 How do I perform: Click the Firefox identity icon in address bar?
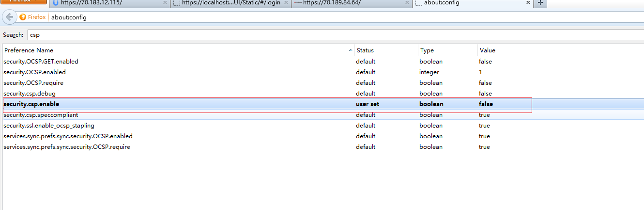pyautogui.click(x=33, y=17)
